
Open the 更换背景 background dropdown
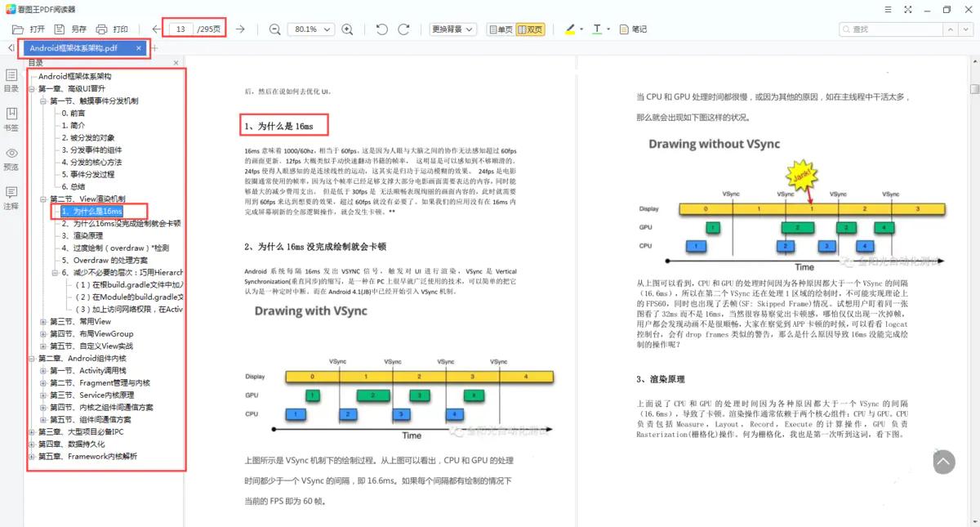[452, 29]
